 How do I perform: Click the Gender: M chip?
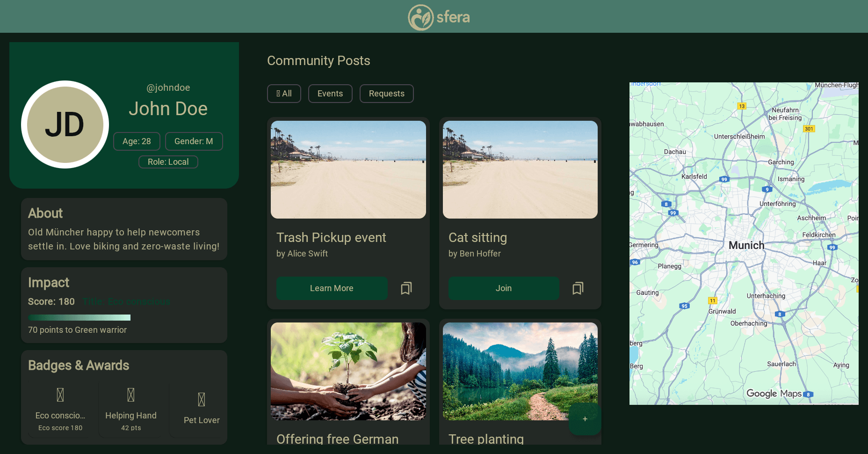coord(194,141)
